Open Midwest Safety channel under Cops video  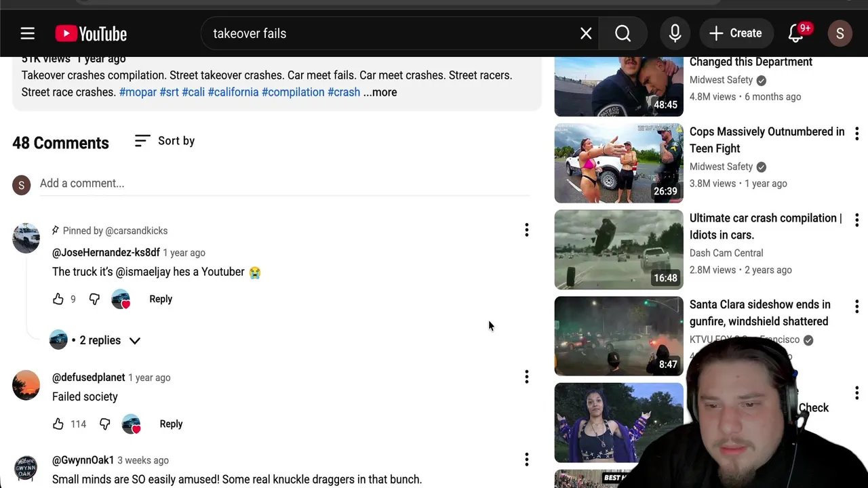(x=722, y=166)
